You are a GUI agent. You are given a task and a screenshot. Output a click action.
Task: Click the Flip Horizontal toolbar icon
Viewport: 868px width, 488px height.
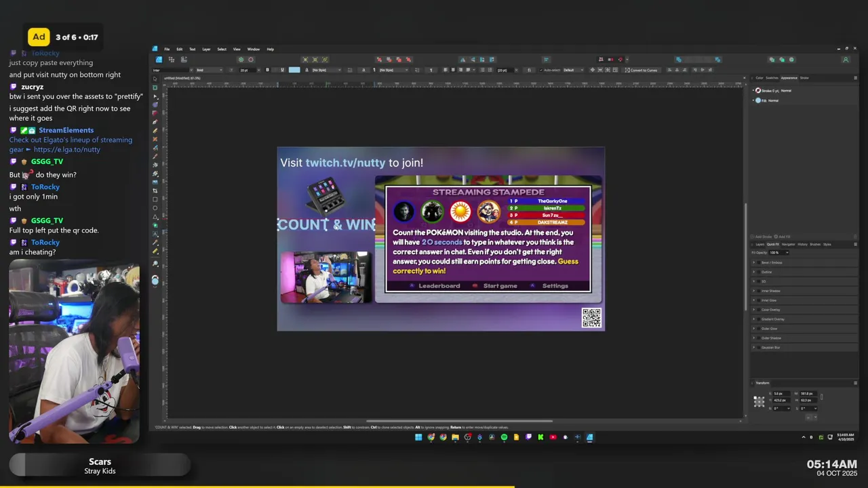tap(462, 60)
